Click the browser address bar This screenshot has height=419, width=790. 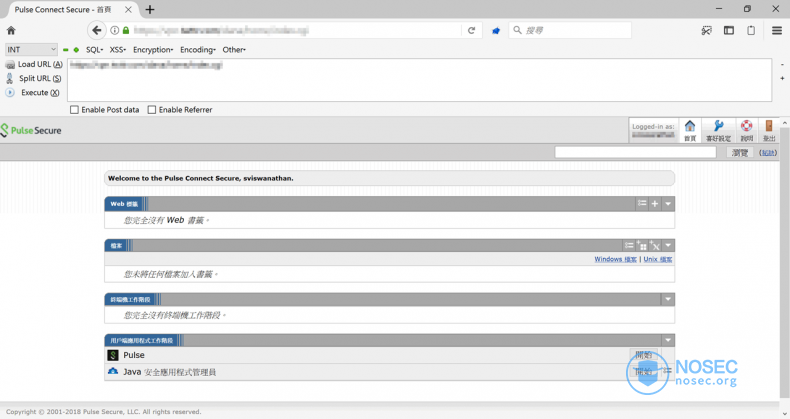pos(295,30)
